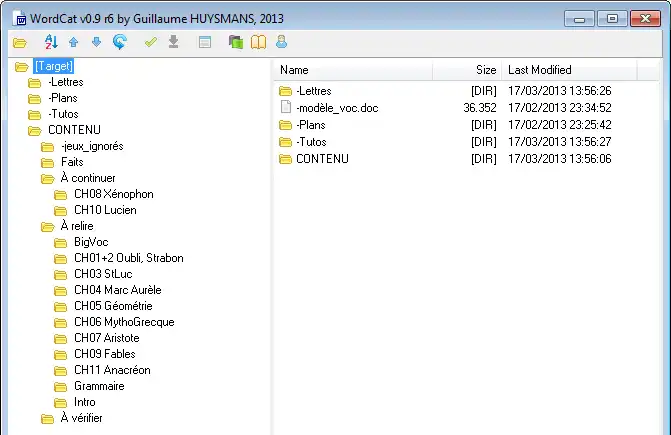671x435 pixels.
Task: Sort the file list by Name column
Action: [353, 70]
